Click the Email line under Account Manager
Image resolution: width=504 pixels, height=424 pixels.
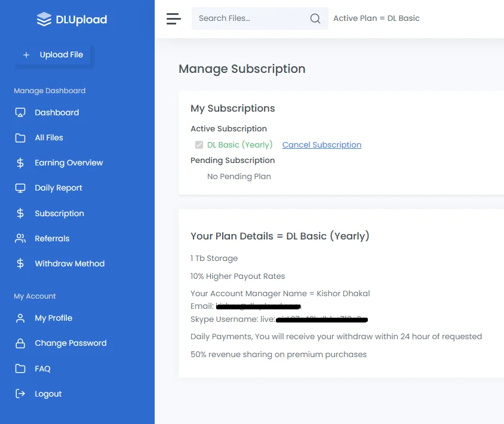point(245,306)
